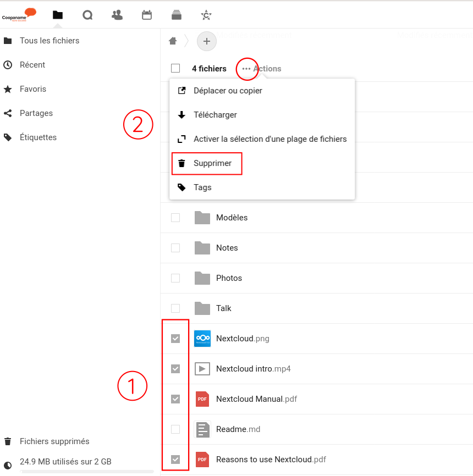Open the Calendar app icon
The height and width of the screenshot is (476, 473).
click(x=147, y=15)
